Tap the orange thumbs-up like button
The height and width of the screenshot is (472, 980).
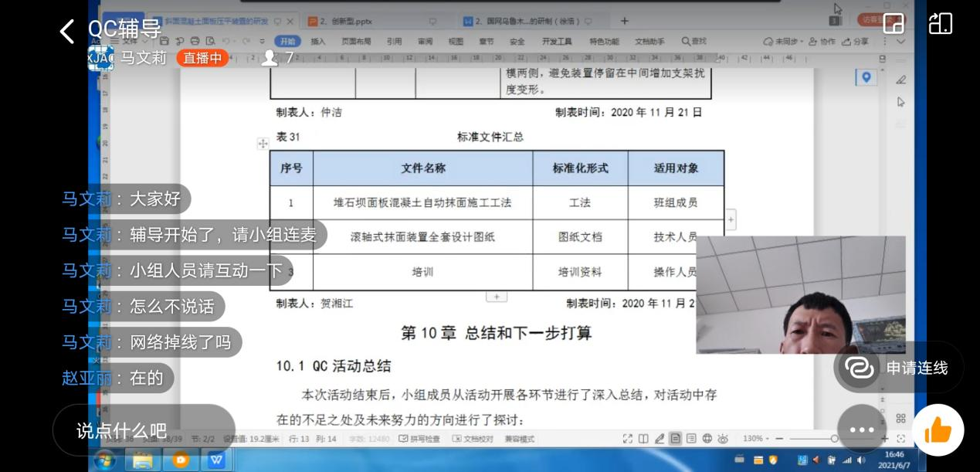pyautogui.click(x=938, y=430)
